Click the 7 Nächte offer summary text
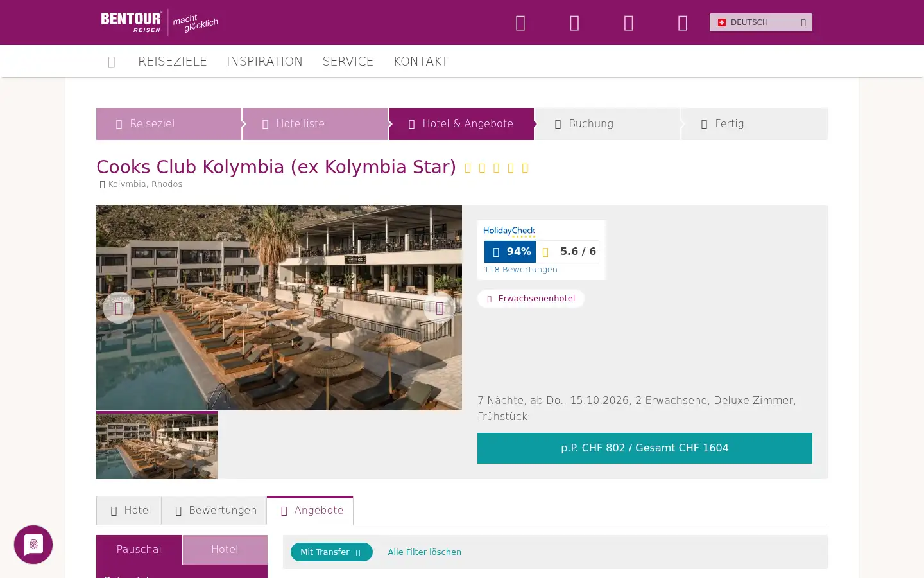This screenshot has height=578, width=924. [637, 408]
